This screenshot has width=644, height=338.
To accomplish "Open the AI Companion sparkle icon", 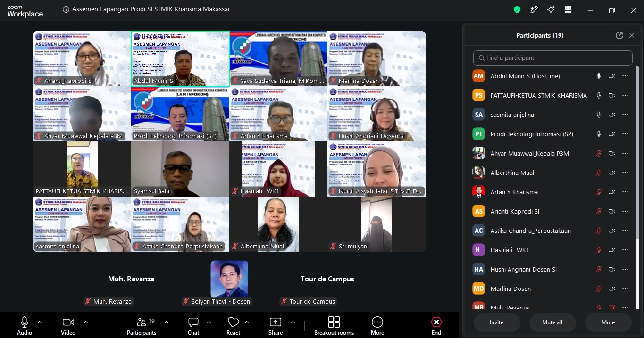I will [551, 9].
